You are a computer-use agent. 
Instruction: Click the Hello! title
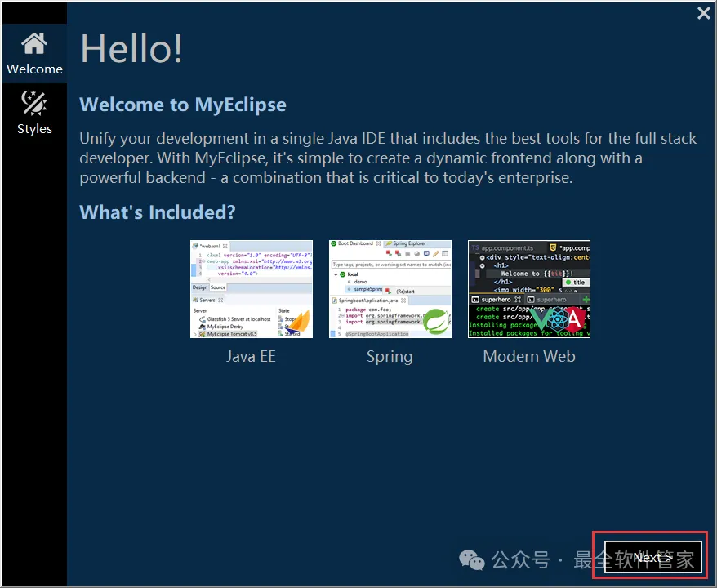[131, 48]
